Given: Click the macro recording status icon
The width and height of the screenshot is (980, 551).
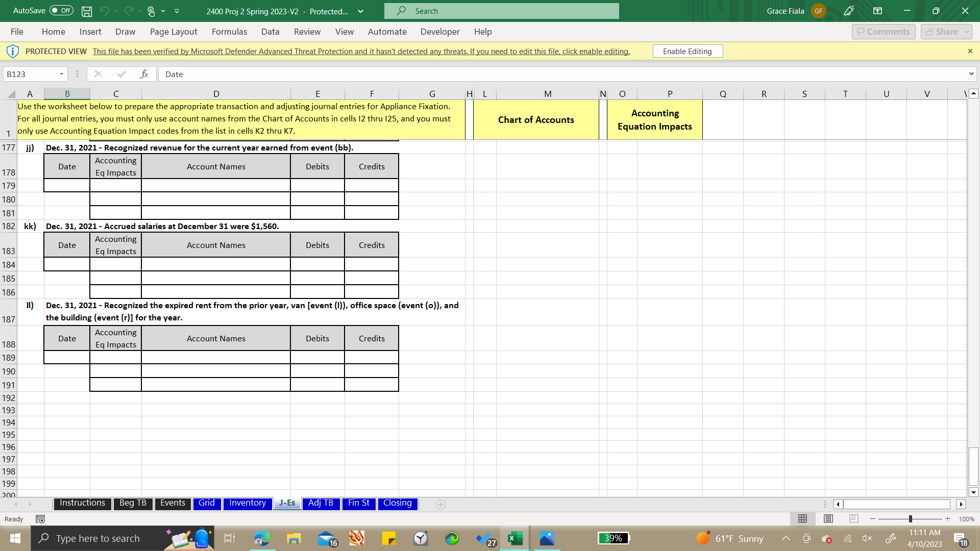Looking at the screenshot, I should point(40,519).
